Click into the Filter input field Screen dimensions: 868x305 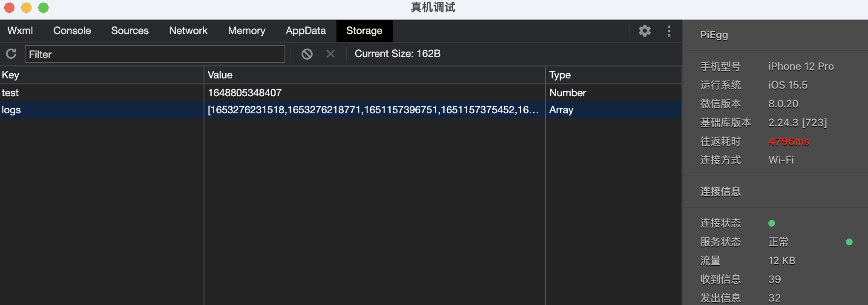[x=155, y=54]
